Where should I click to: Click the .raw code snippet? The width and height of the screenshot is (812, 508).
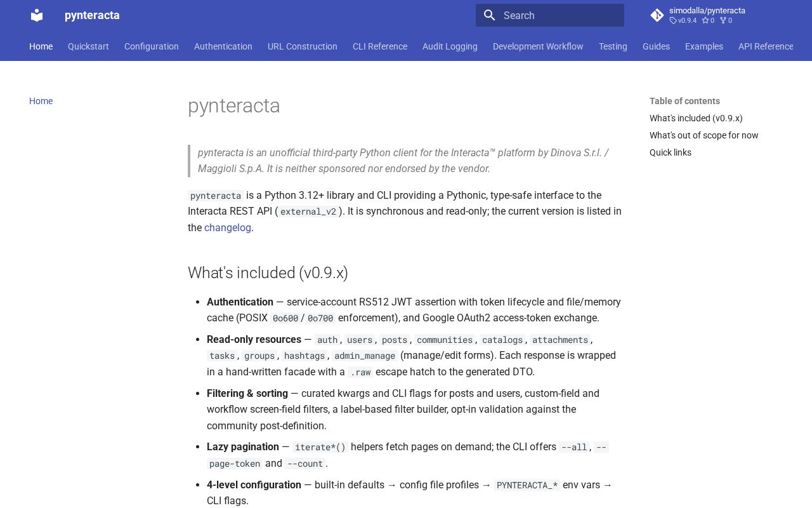360,372
